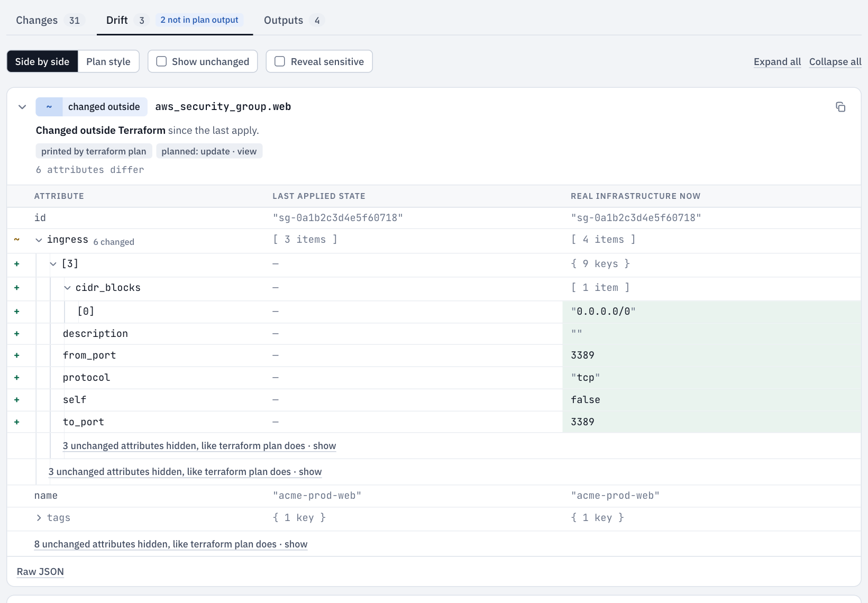Copy the aws_security_group.web resource

click(840, 107)
